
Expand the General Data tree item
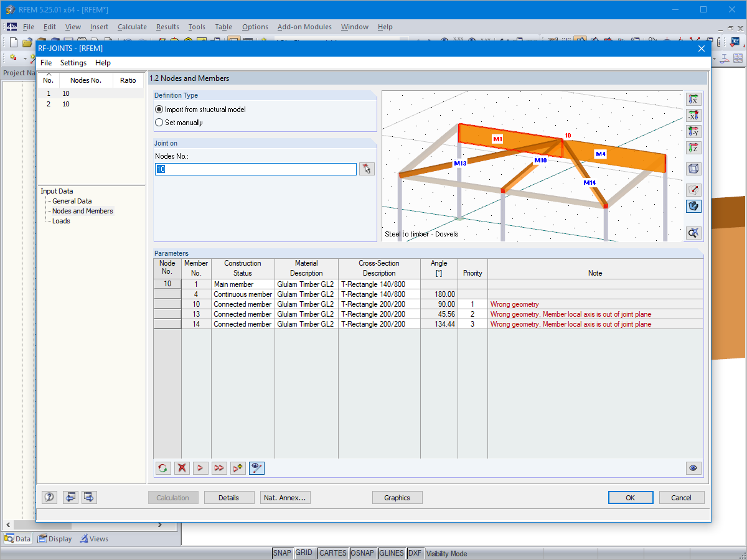(x=73, y=200)
